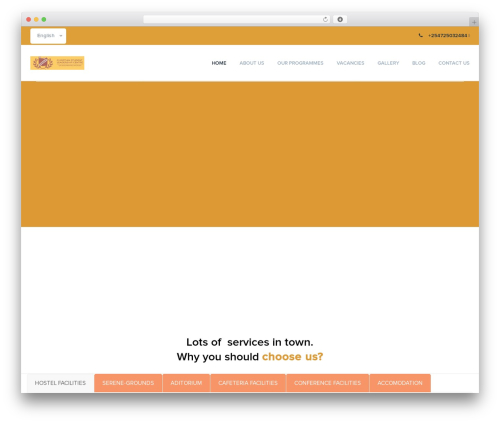Open a new browser tab with plus button
Image resolution: width=500 pixels, height=423 pixels.
[474, 22]
